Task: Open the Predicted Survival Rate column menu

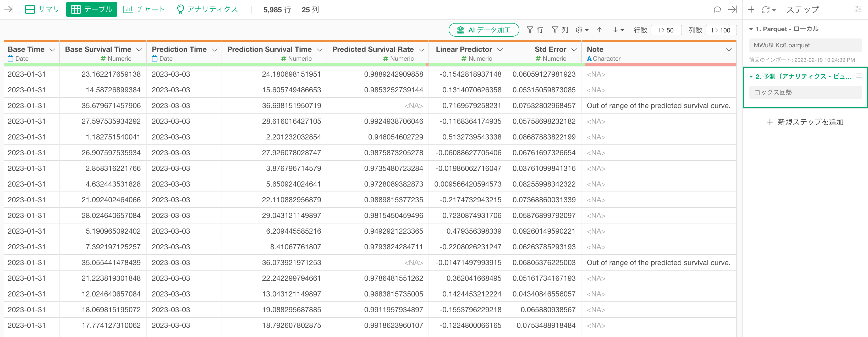Action: tap(421, 50)
